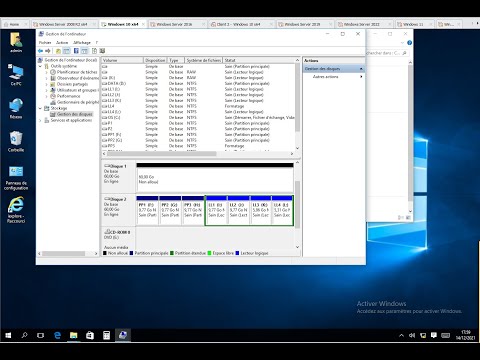Sort by Système de fichiers column header
Image resolution: width=480 pixels, height=360 pixels.
[203, 60]
